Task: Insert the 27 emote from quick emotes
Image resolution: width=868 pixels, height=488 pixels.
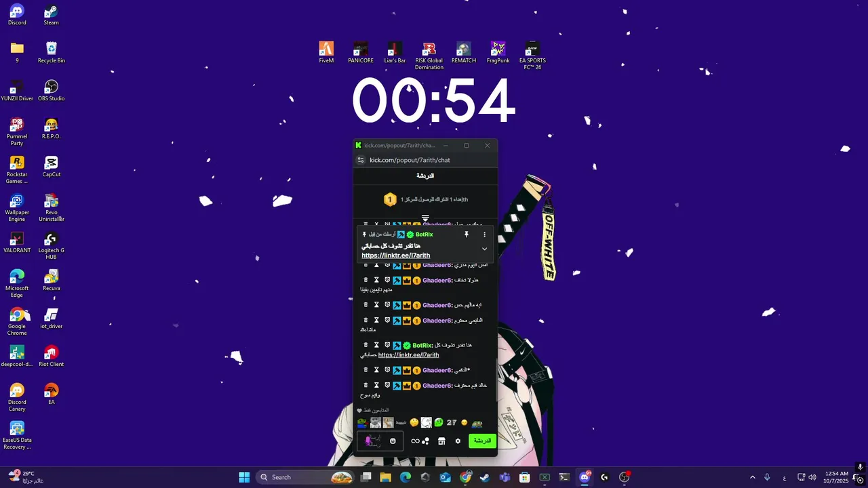Action: [x=452, y=423]
